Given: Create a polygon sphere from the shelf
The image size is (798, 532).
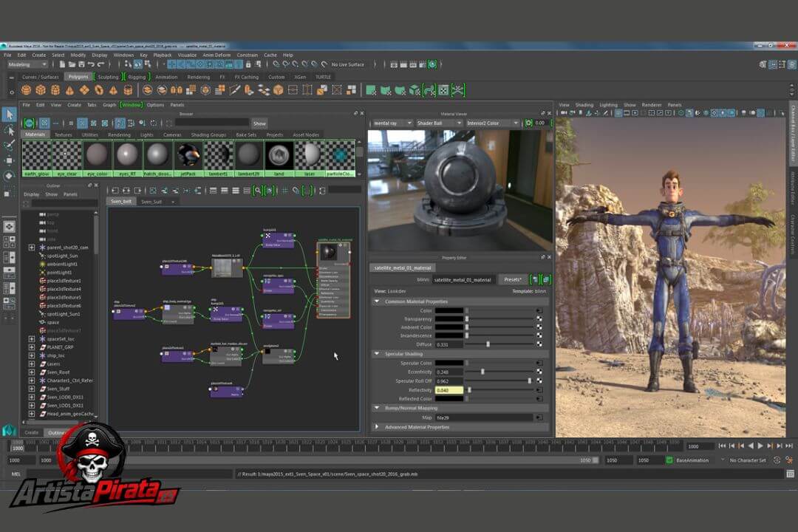Looking at the screenshot, I should pyautogui.click(x=26, y=90).
